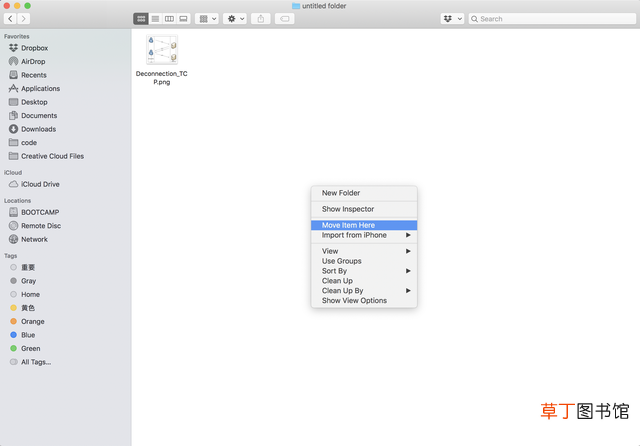Expand Import from iPhone submenu
Screen dimensions: 640x446
364,235
